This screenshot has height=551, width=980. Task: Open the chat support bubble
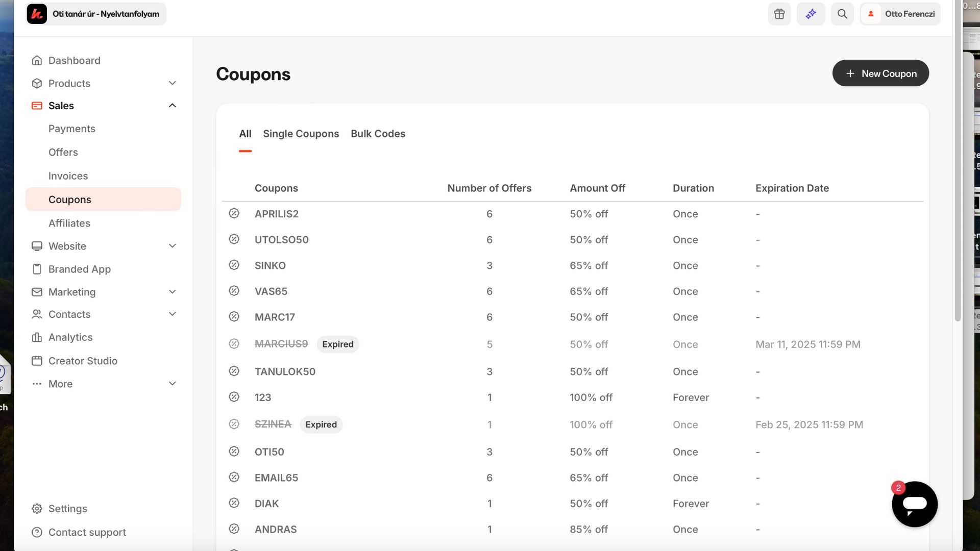pyautogui.click(x=914, y=504)
